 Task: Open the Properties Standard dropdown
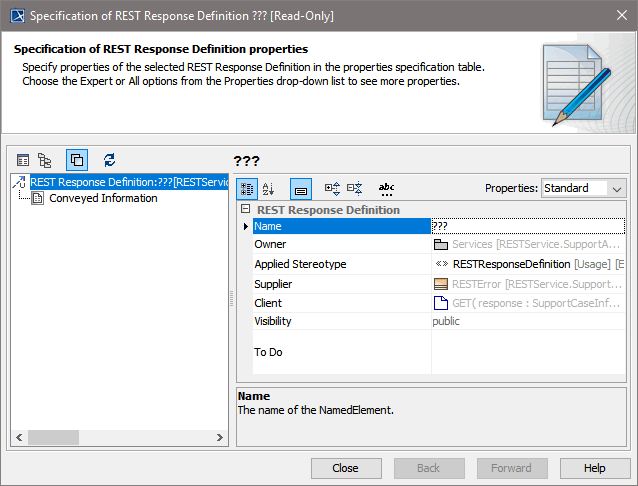tap(583, 188)
